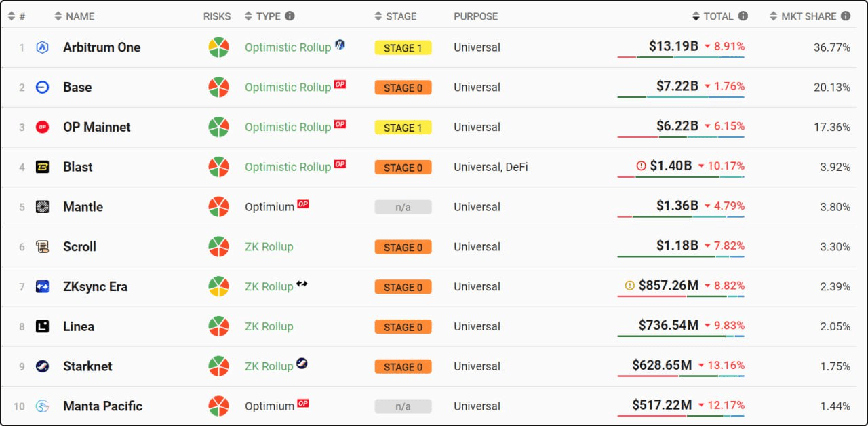Click the Manta Pacific project name
The height and width of the screenshot is (426, 868).
[x=102, y=406]
